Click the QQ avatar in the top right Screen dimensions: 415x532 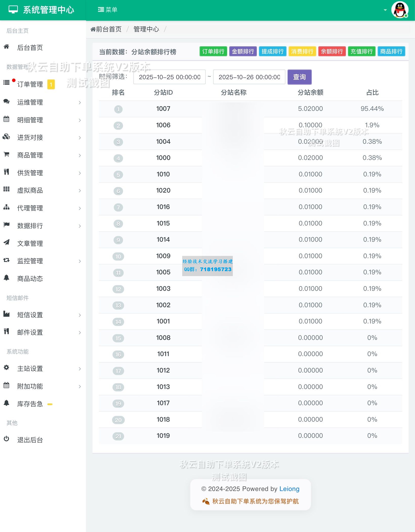click(400, 10)
